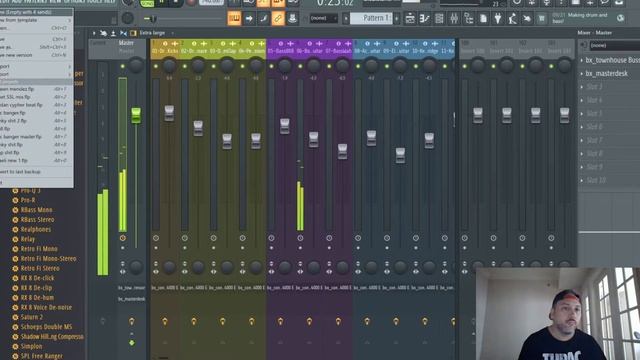Mute the 01-Dr Kicks track LED
Image resolution: width=640 pixels, height=360 pixels.
pos(156,66)
